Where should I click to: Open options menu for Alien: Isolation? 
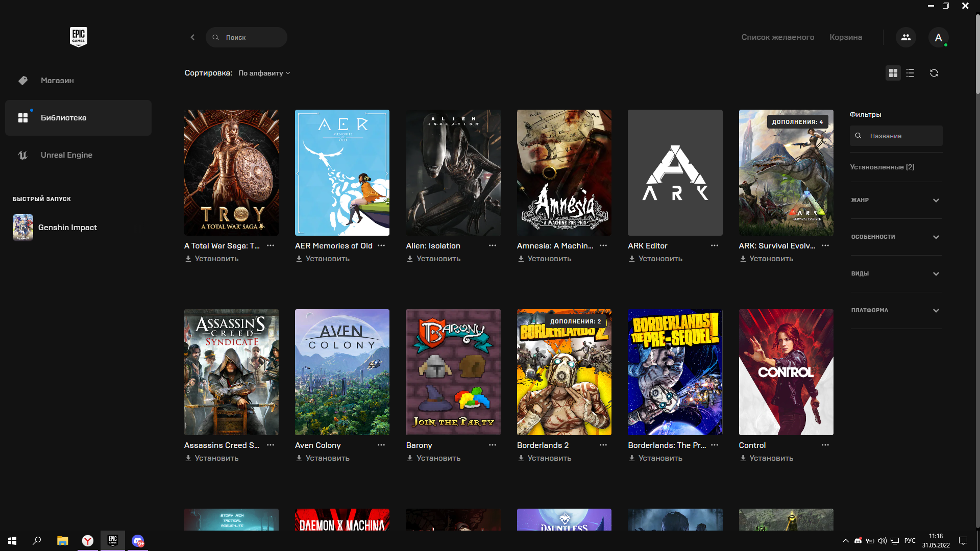493,245
